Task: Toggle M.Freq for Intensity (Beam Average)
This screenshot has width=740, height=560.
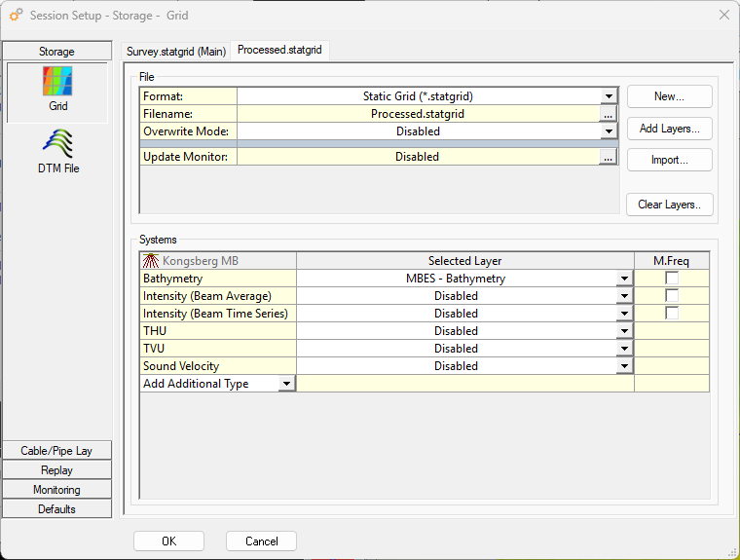Action: 672,296
